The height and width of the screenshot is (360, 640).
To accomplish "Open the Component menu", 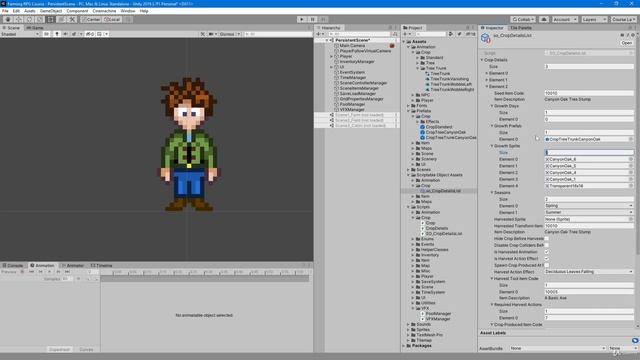I will click(x=77, y=11).
